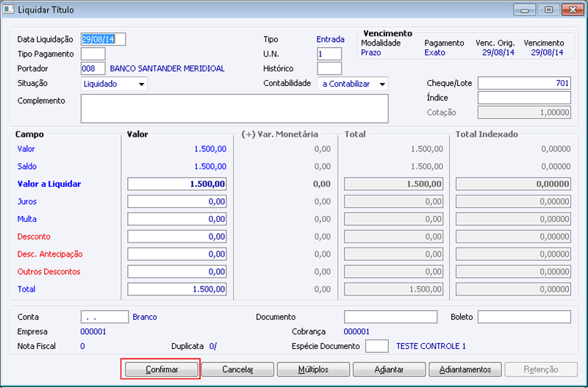Click the Tipo Pagamento input box
The width and height of the screenshot is (588, 388).
[x=93, y=54]
